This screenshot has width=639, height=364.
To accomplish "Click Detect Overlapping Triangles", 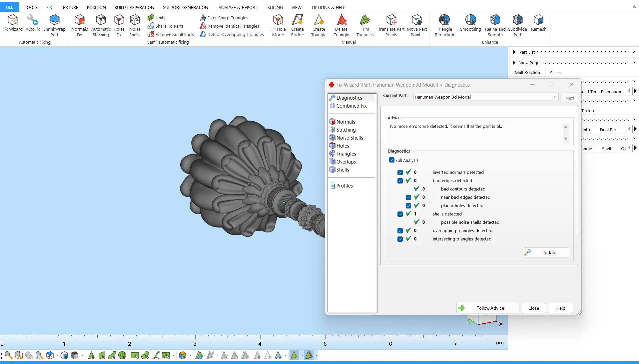I will point(232,34).
